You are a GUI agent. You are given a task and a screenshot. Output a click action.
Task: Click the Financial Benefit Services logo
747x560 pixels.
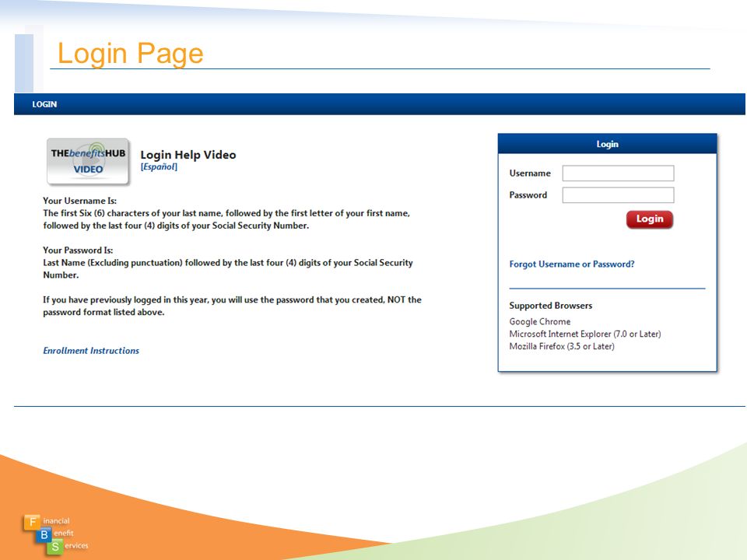tap(56, 535)
